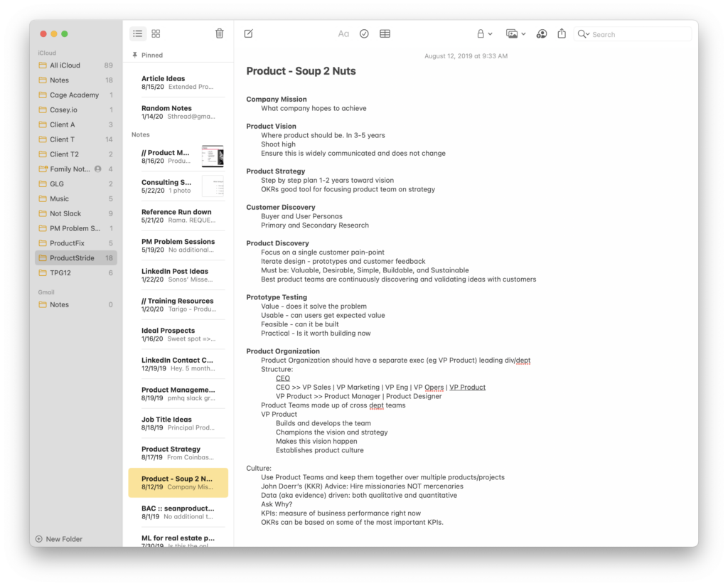Open search options magnifier dropdown
The image size is (728, 586).
[583, 34]
